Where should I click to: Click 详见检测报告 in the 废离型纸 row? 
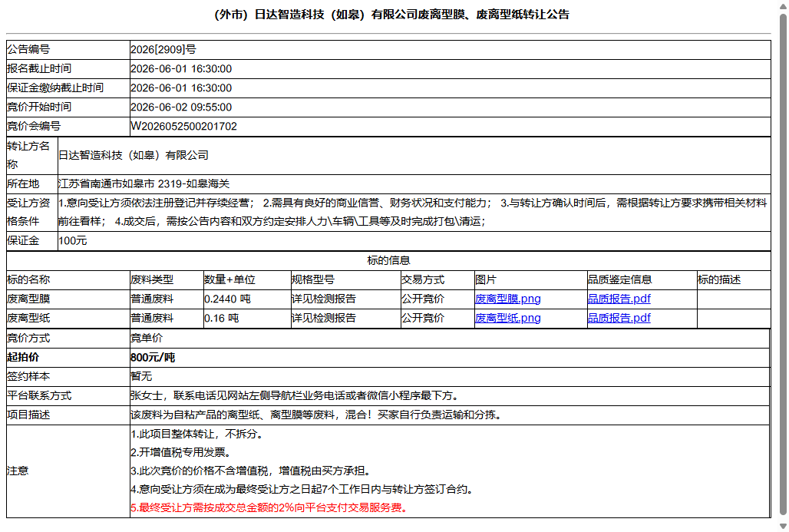pyautogui.click(x=324, y=318)
